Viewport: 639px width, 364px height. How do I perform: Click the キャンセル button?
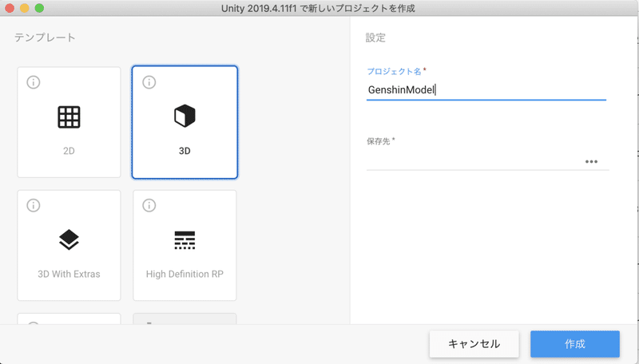coord(474,344)
